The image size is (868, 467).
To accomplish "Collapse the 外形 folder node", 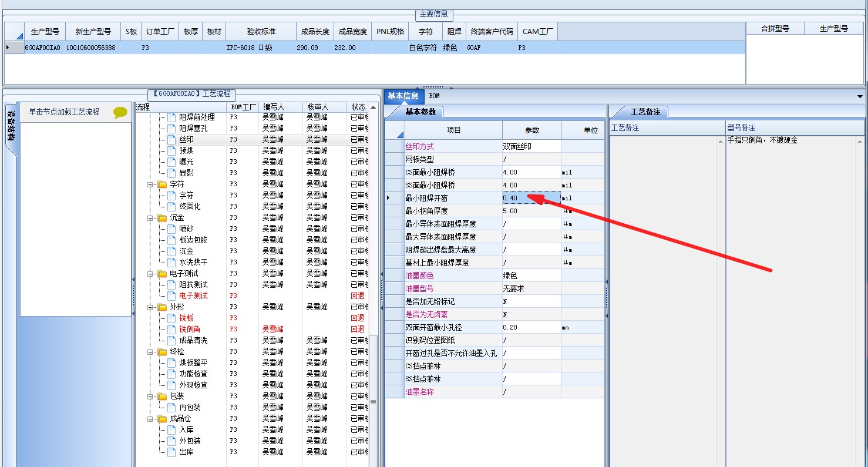I will (151, 307).
